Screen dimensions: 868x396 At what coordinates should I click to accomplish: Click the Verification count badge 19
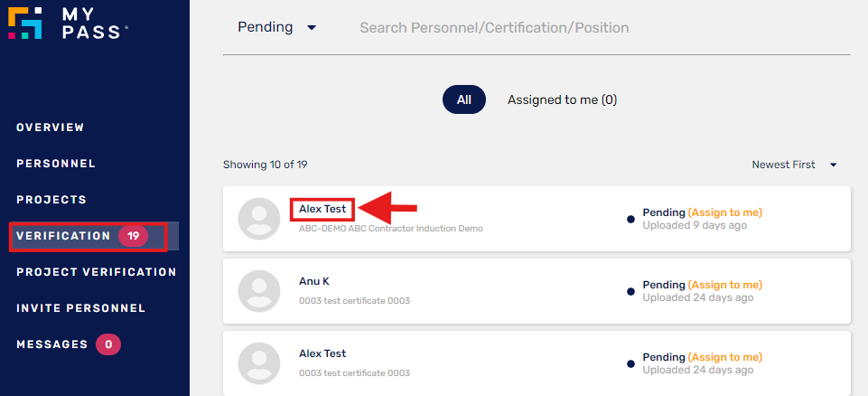click(133, 236)
